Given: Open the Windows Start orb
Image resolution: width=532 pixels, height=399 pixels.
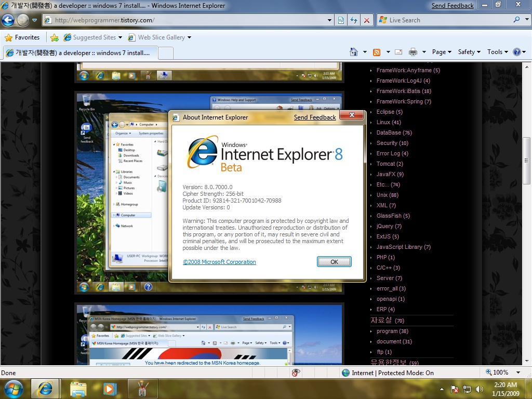Looking at the screenshot, I should tap(13, 389).
